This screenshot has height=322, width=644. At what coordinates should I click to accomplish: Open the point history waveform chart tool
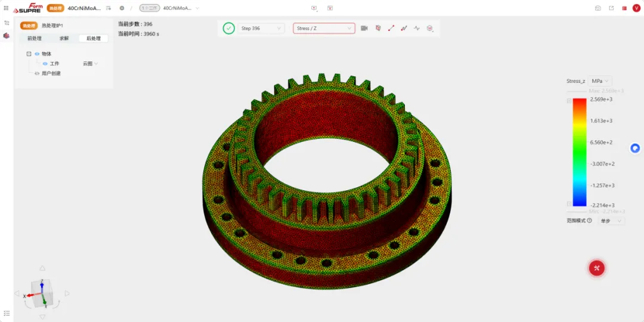click(417, 29)
